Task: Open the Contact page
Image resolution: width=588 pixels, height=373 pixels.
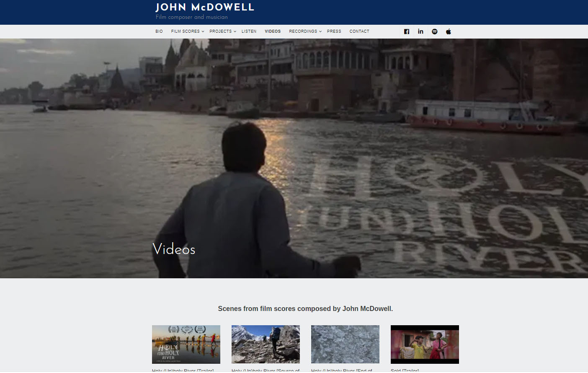Action: [x=359, y=31]
